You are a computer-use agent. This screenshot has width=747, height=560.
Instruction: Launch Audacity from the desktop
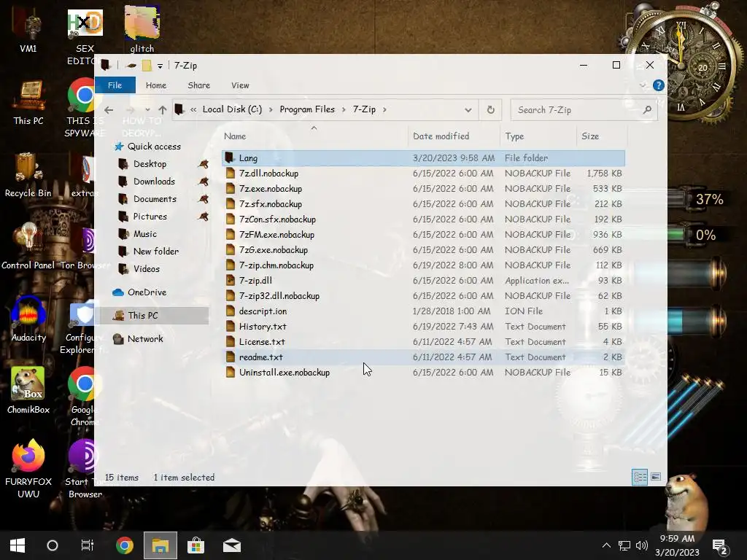28,319
